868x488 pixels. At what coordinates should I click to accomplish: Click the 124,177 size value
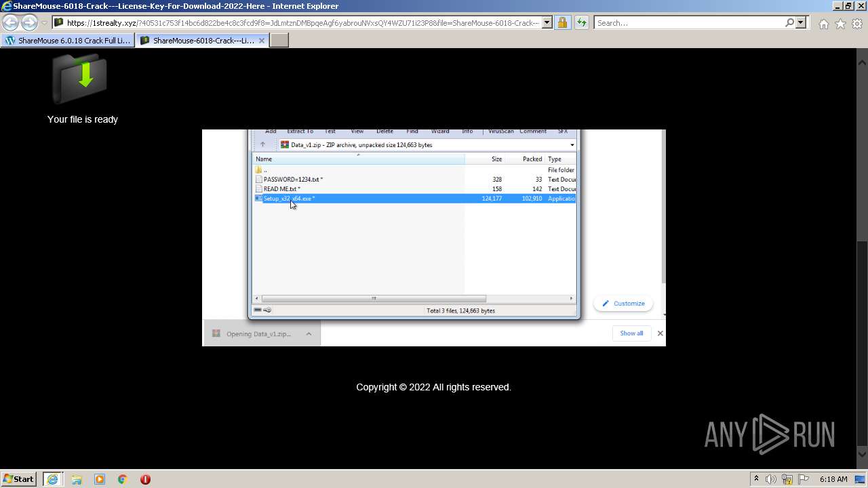point(492,199)
